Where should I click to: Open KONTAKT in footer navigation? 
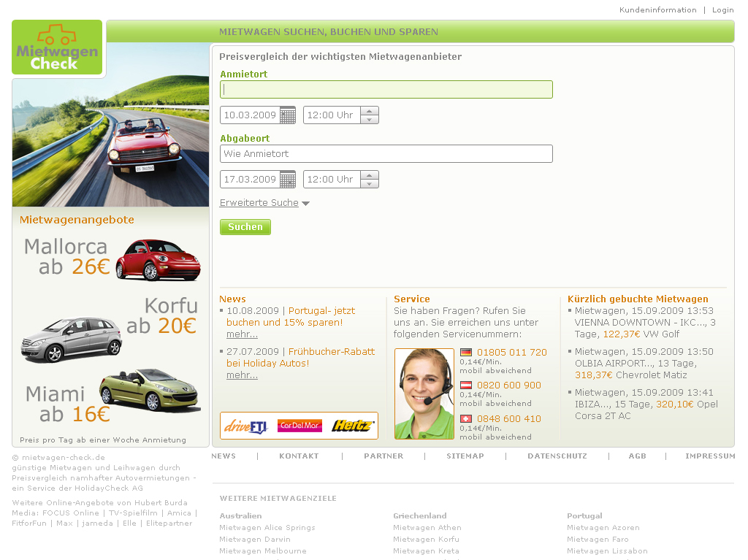299,456
